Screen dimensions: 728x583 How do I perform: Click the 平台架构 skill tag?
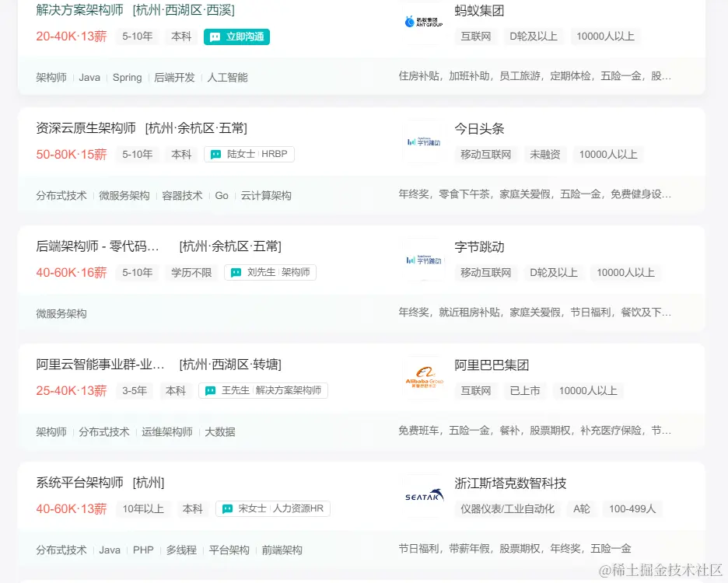[229, 550]
